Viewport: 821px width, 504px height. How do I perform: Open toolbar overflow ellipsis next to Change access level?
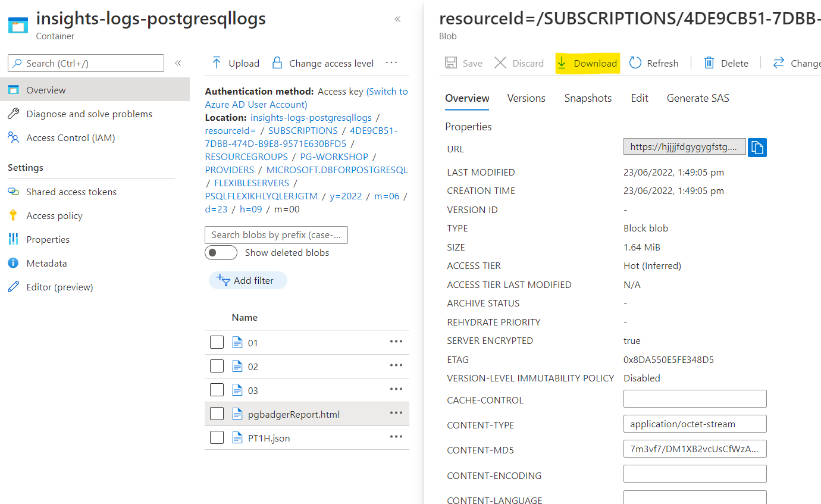click(391, 62)
